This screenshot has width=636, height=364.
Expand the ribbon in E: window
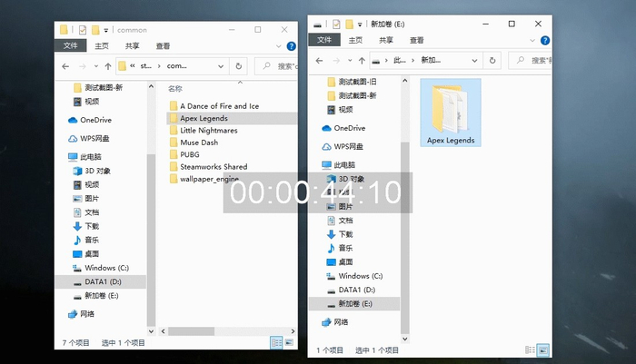point(532,41)
